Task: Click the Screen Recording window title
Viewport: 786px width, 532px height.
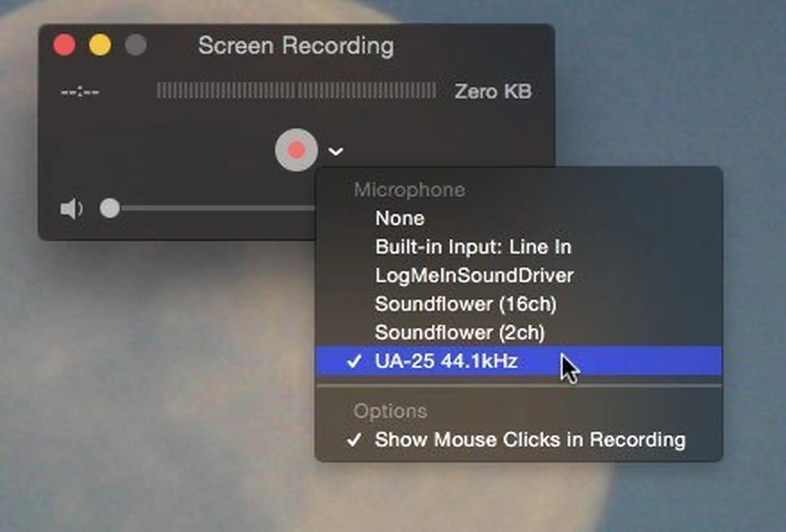Action: (x=296, y=45)
